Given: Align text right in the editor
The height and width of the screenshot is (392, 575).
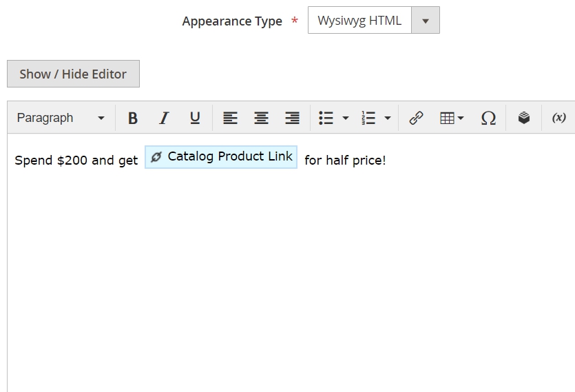Looking at the screenshot, I should coord(292,118).
